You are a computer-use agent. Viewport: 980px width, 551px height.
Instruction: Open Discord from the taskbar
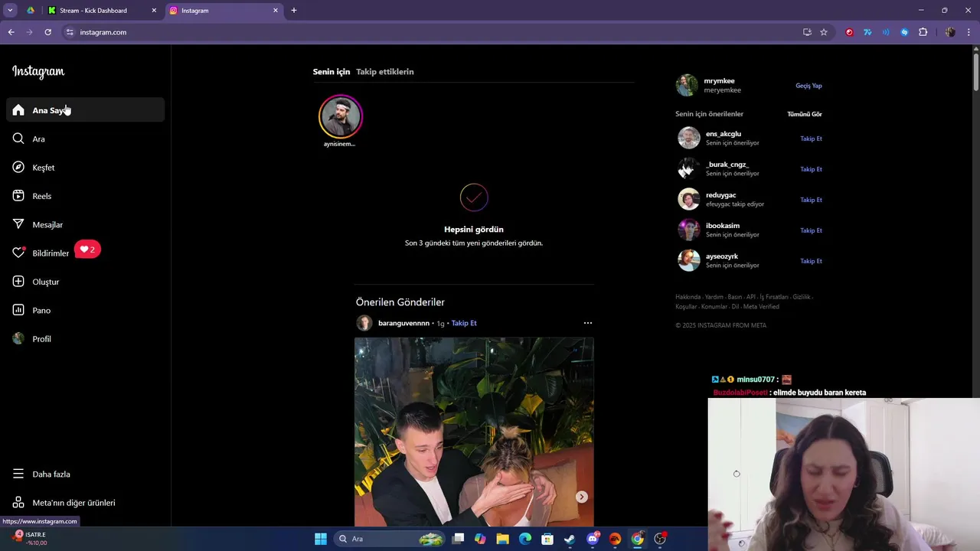click(x=593, y=539)
